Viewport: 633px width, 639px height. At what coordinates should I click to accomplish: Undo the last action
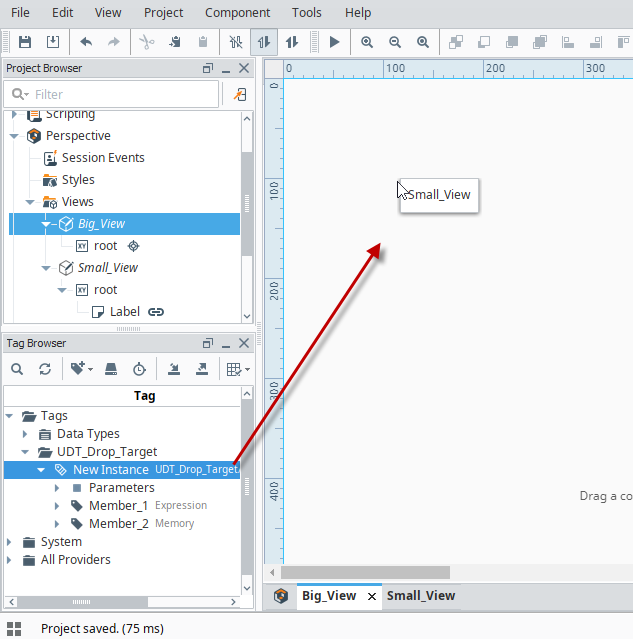click(86, 42)
